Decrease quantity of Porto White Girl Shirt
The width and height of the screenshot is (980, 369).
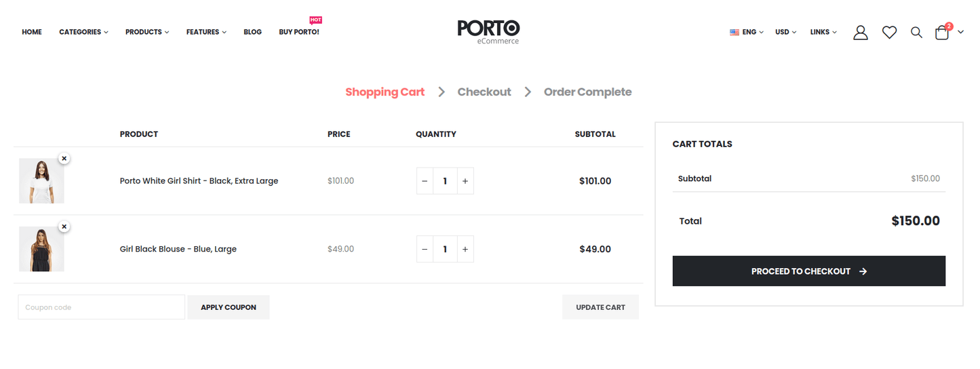coord(425,181)
